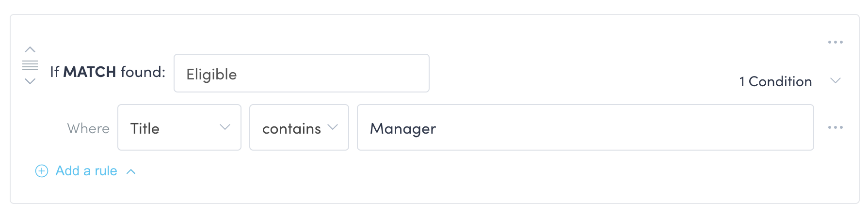Click the chevron arrow inside the Title dropdown
Image resolution: width=868 pixels, height=215 pixels.
coord(225,127)
